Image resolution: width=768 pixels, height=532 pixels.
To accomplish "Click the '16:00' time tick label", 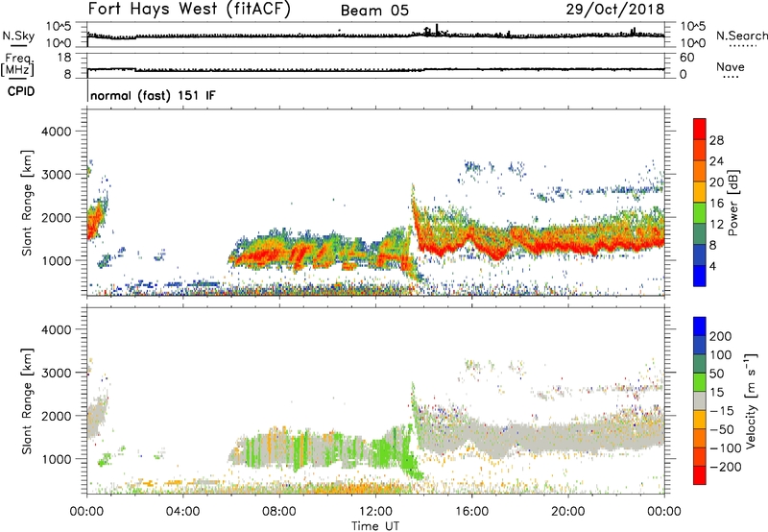I will tap(471, 512).
